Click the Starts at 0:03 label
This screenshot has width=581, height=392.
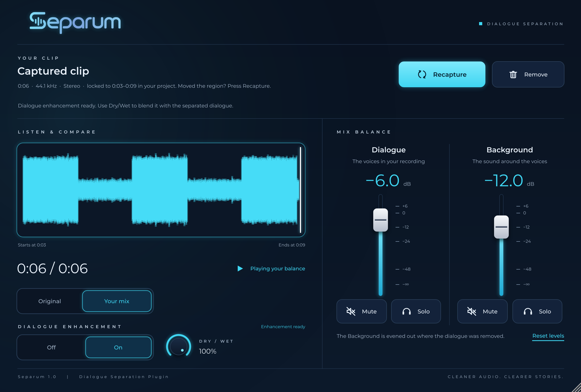pyautogui.click(x=32, y=245)
